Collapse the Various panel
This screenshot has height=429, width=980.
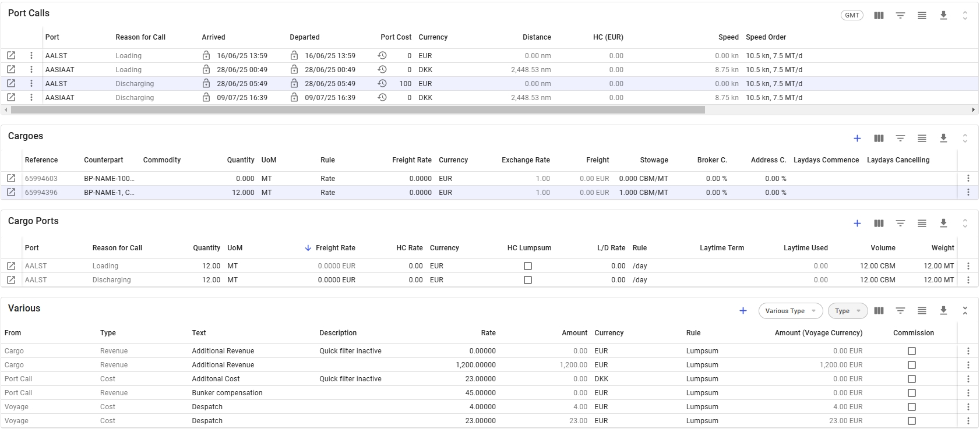coord(965,311)
